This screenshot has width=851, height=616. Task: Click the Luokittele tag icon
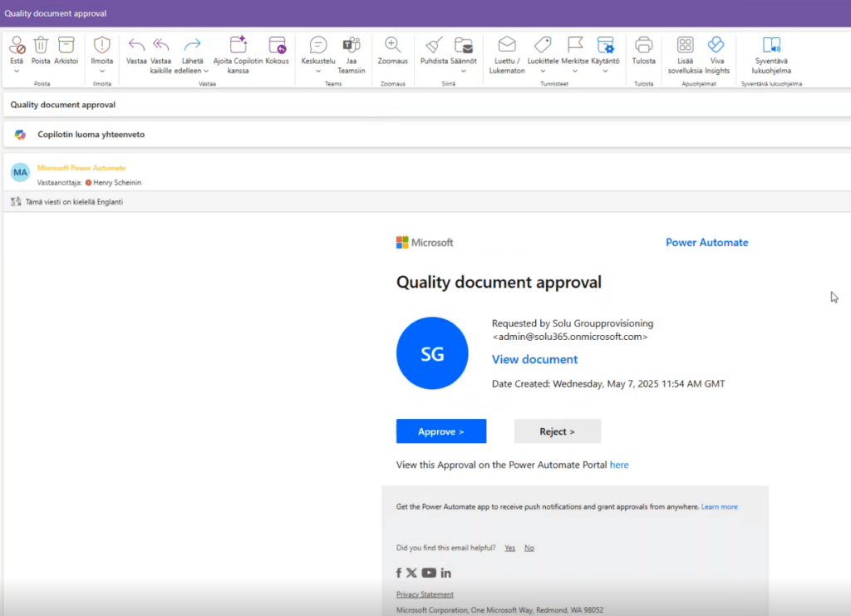pos(543,45)
